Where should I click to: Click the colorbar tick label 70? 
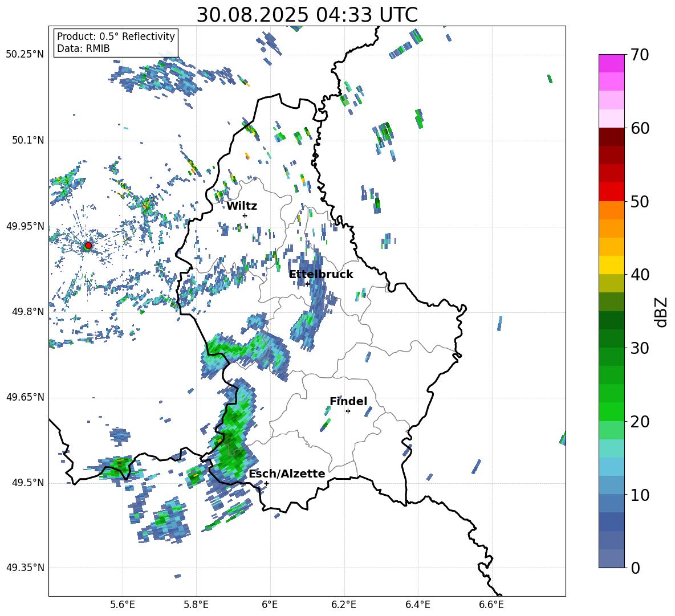click(x=640, y=55)
